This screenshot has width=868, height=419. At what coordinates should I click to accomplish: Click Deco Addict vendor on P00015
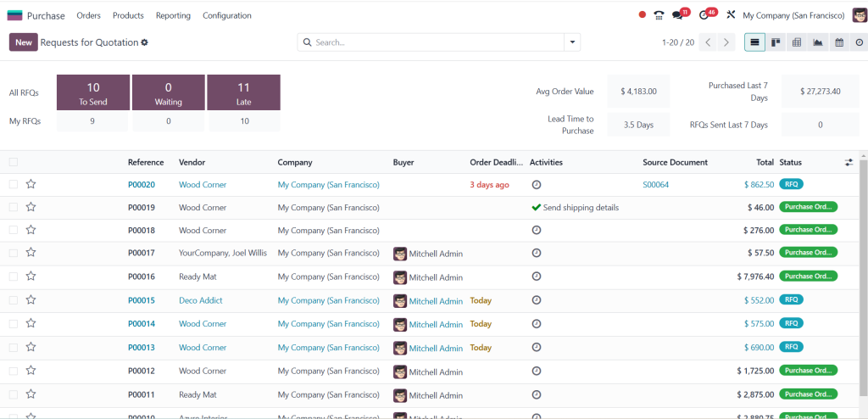pyautogui.click(x=200, y=300)
